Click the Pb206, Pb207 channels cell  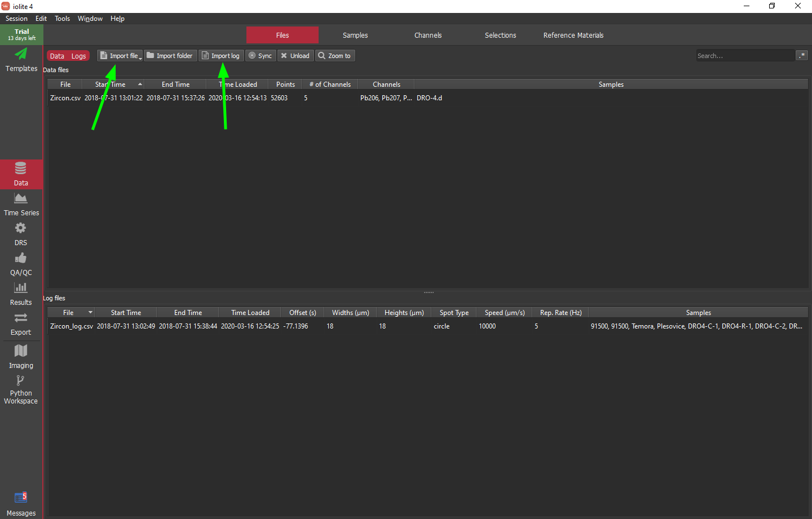click(x=386, y=98)
